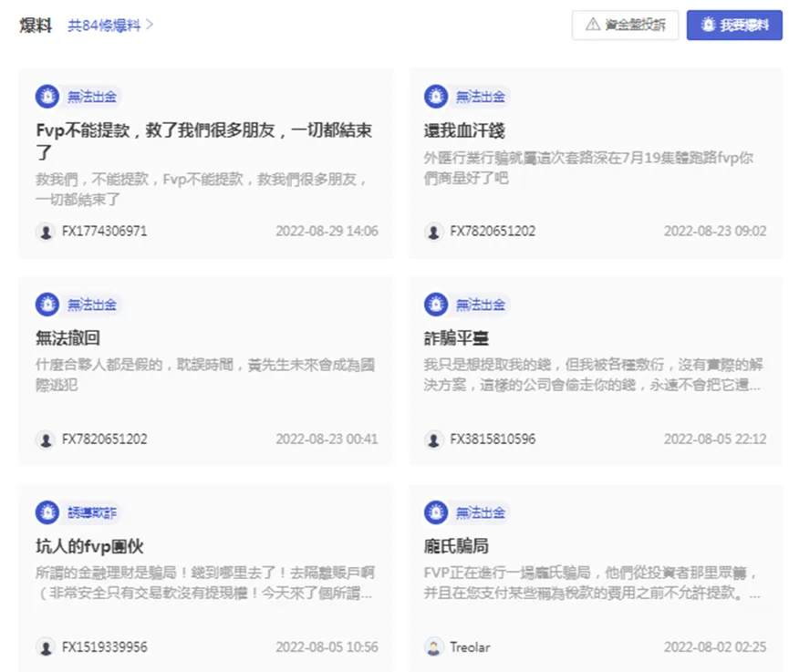Image resolution: width=789 pixels, height=672 pixels.
Task: Click the Treolar user avatar
Action: (433, 647)
